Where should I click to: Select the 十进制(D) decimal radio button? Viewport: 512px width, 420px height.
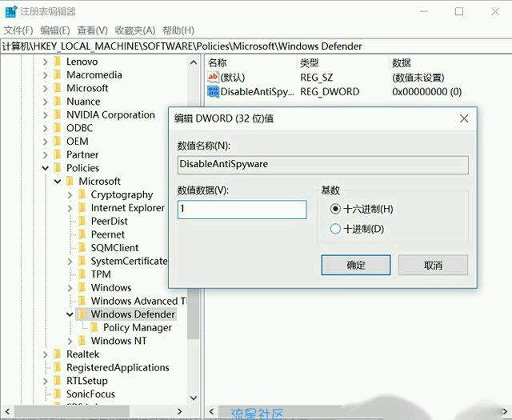(x=335, y=229)
